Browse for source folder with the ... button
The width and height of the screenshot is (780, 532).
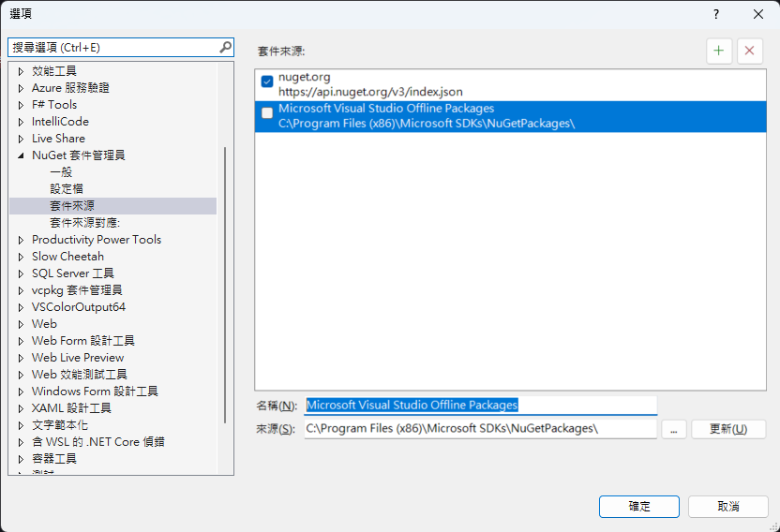[x=674, y=429]
